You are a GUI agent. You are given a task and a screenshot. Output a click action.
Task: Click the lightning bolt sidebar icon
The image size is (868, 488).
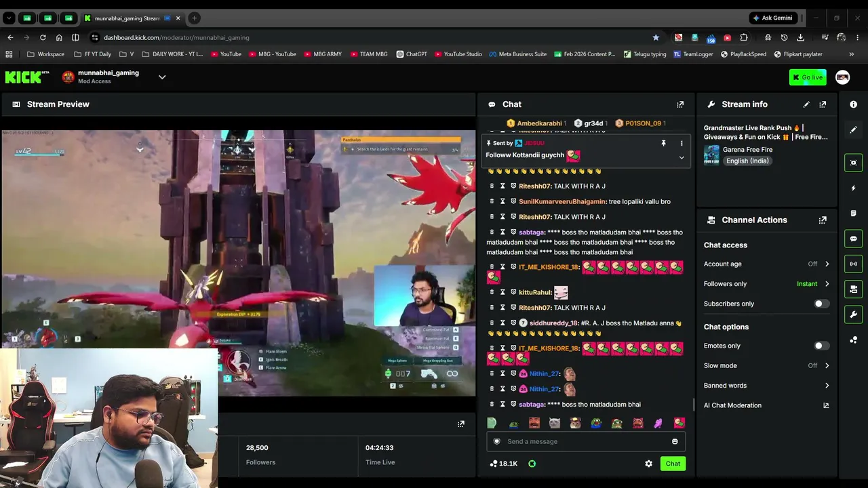click(854, 188)
